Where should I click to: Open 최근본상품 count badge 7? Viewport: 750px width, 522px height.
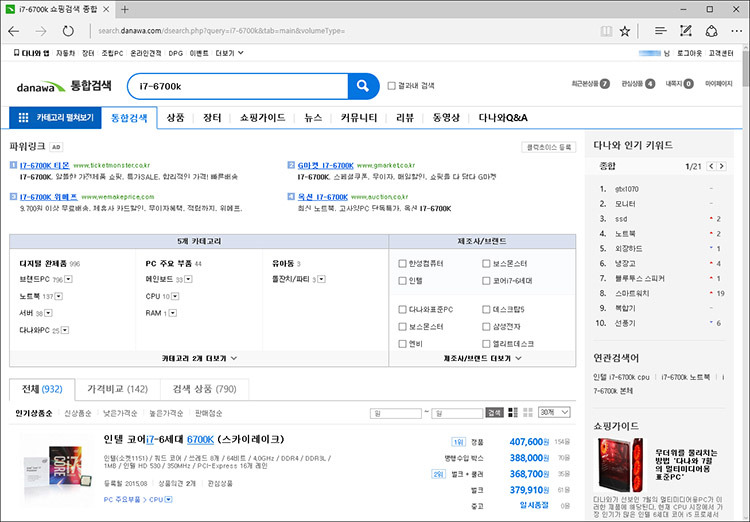pyautogui.click(x=605, y=84)
